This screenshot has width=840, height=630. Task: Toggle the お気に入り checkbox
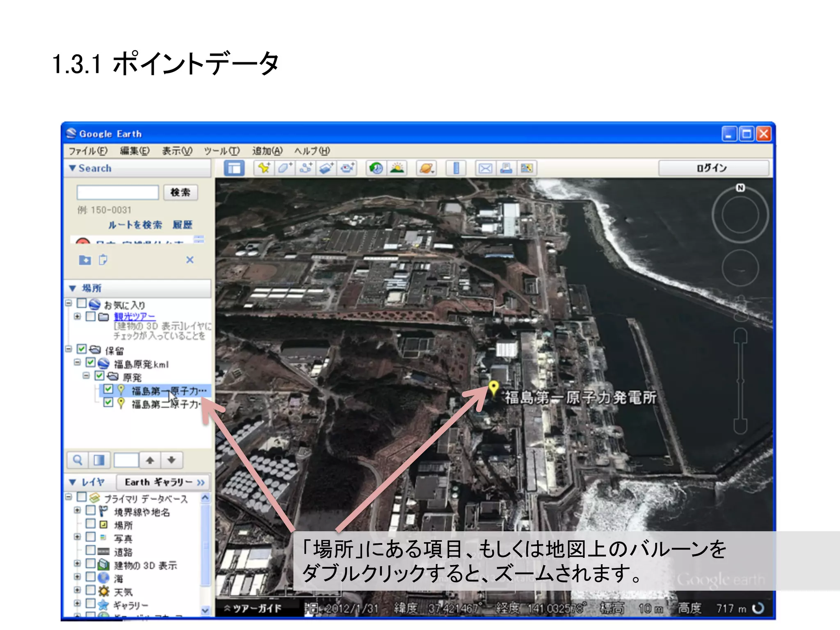point(82,304)
